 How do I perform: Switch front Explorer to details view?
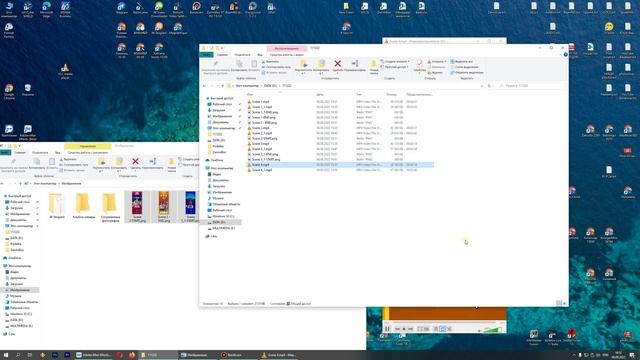[x=559, y=303]
